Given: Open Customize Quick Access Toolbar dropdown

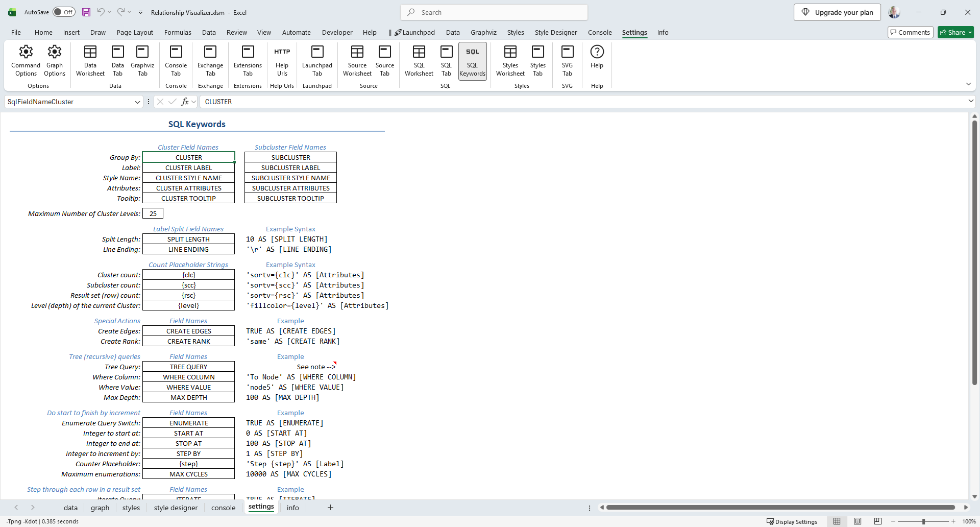Looking at the screenshot, I should [x=140, y=12].
